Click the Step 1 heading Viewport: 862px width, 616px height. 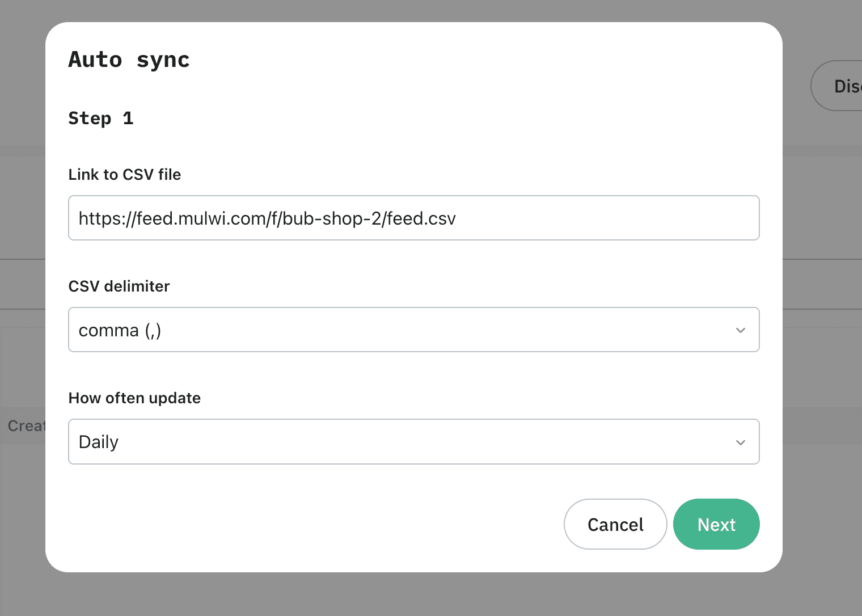[x=101, y=118]
